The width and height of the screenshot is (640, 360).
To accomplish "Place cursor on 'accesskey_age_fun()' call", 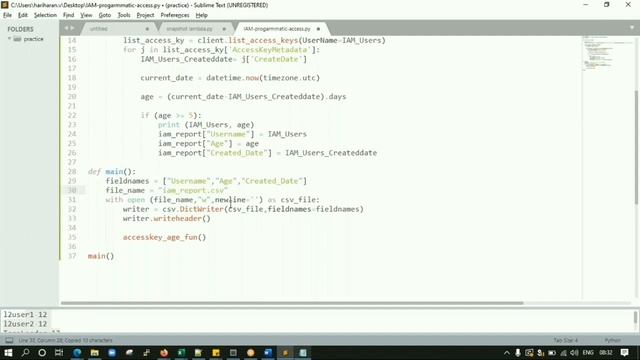I will pyautogui.click(x=164, y=237).
